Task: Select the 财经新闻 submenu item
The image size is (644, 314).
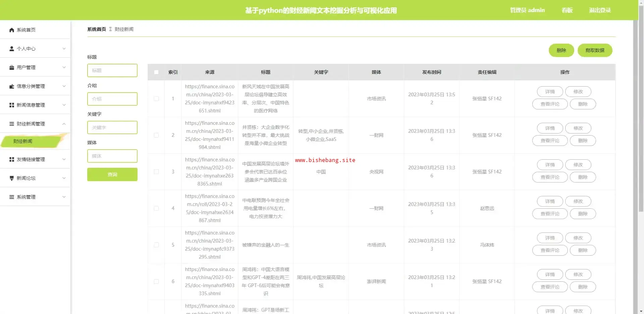Action: [35, 141]
